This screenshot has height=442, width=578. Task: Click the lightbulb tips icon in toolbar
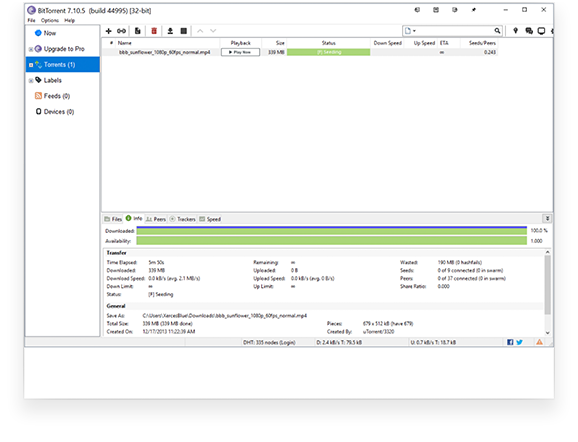point(515,31)
